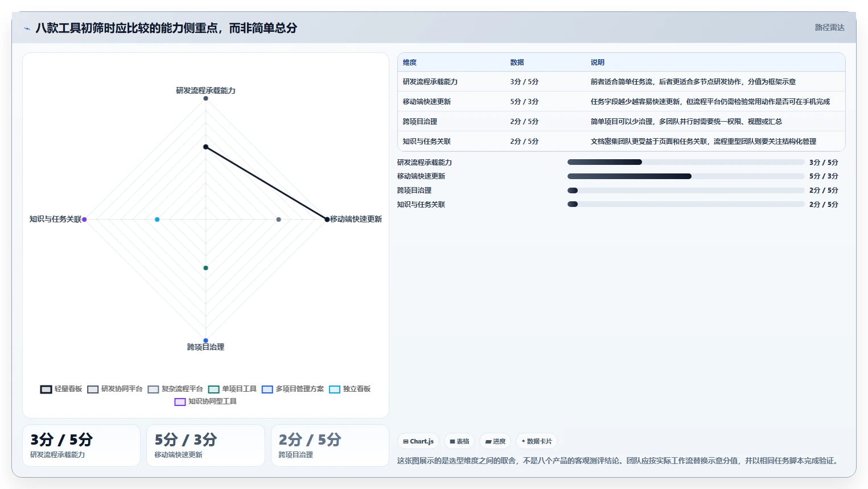
Task: Click the 研发流程承载能力 radar axis label
Action: click(x=205, y=90)
